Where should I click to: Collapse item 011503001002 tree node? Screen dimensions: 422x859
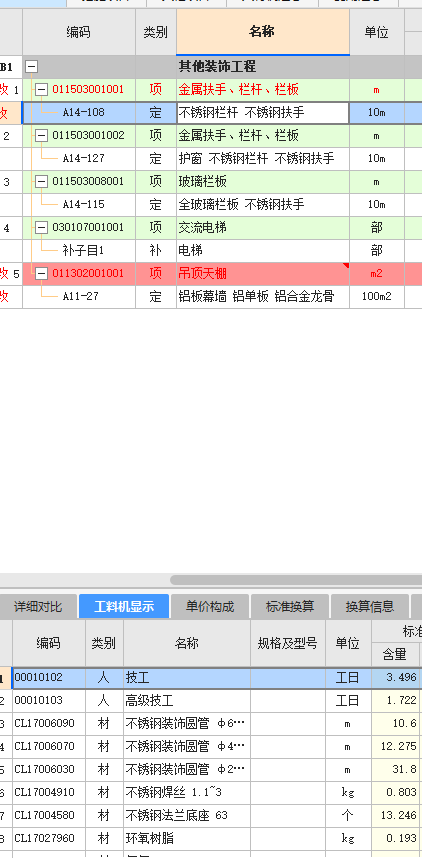point(41,135)
